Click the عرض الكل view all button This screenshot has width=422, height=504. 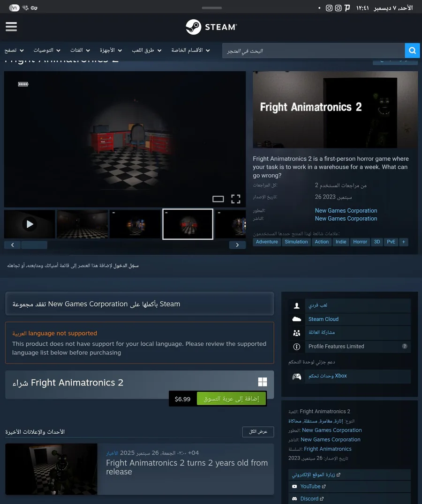(258, 432)
